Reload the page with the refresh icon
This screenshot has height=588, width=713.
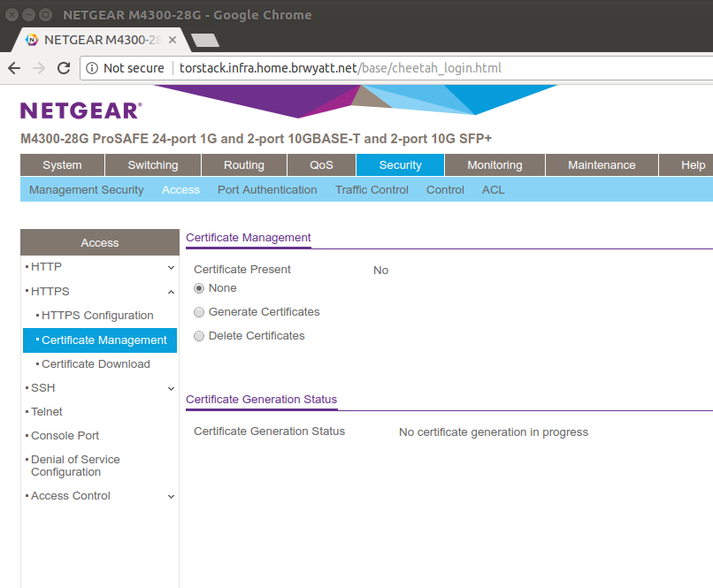[64, 68]
